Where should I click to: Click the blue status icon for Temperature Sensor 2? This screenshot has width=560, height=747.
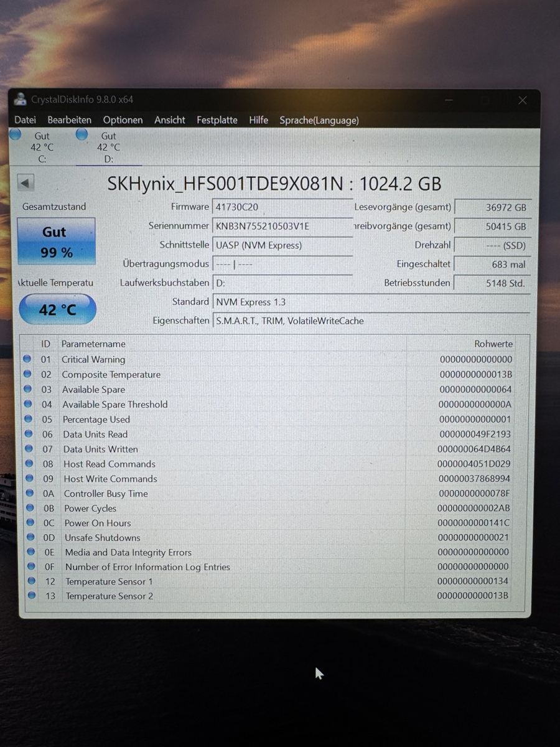tap(32, 596)
